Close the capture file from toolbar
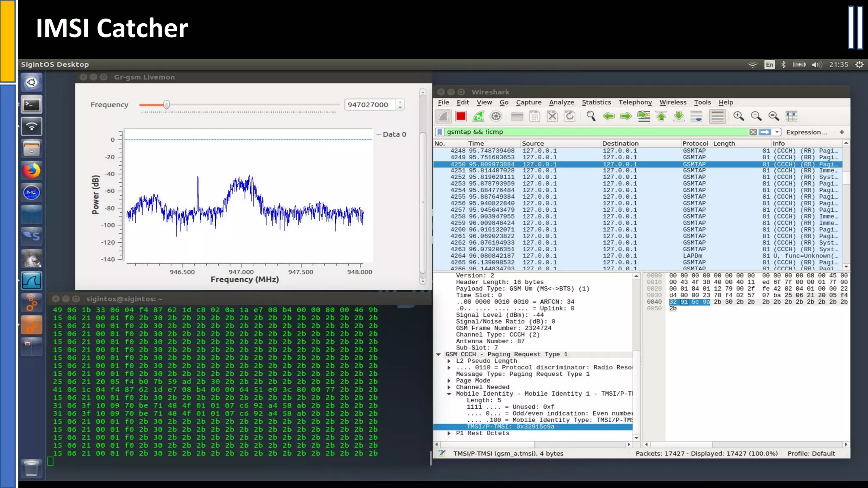Image resolution: width=868 pixels, height=488 pixels. coord(552,116)
